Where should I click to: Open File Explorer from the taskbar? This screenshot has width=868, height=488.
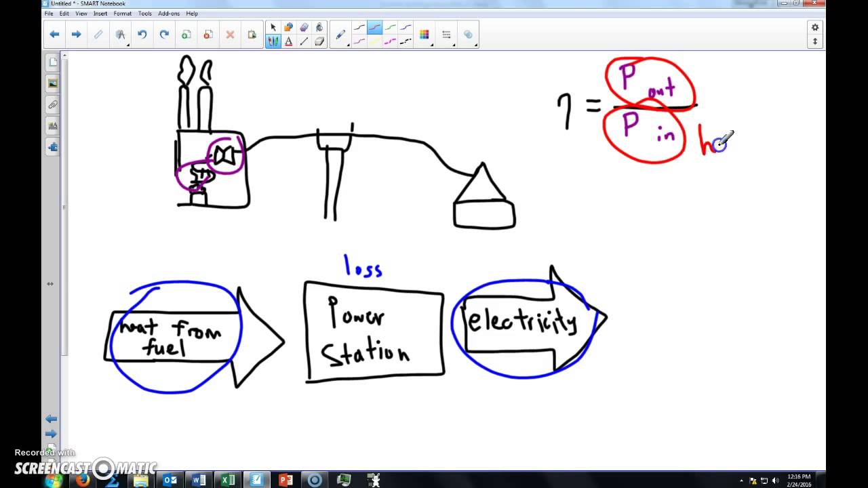(x=141, y=480)
